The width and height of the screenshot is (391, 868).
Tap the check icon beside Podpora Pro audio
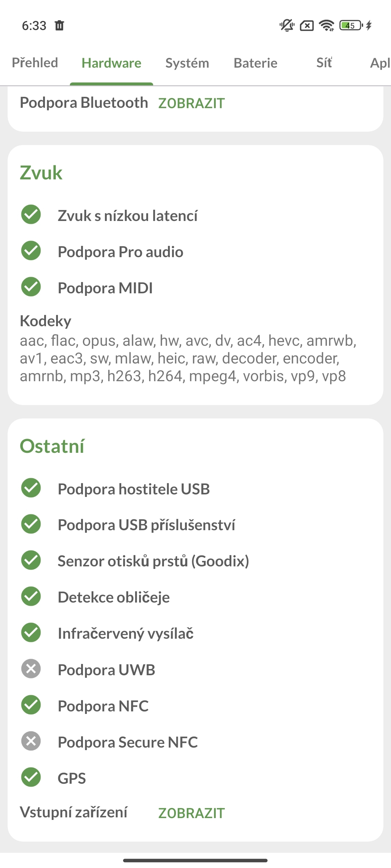(31, 251)
